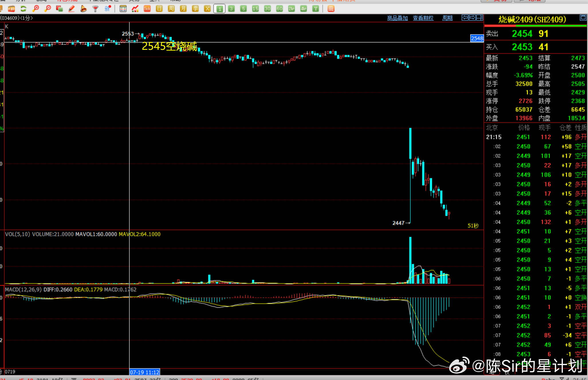Select the 60-minute period button
Screen dimensions: 588x380
pyautogui.click(x=280, y=9)
